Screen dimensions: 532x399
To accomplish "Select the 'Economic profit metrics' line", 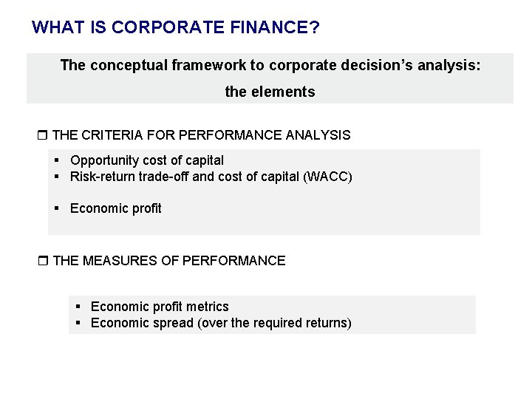I will tap(160, 307).
